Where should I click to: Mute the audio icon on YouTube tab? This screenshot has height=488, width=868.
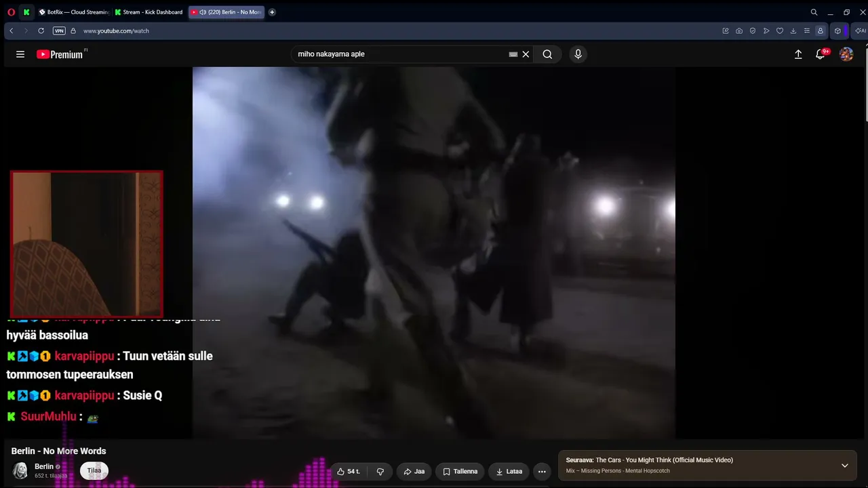[203, 12]
